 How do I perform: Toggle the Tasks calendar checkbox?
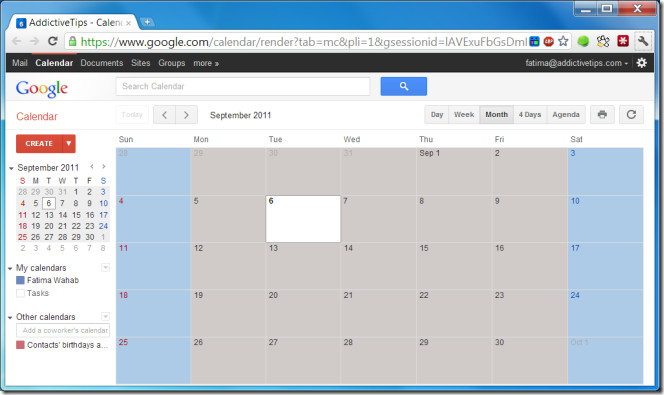pyautogui.click(x=20, y=293)
